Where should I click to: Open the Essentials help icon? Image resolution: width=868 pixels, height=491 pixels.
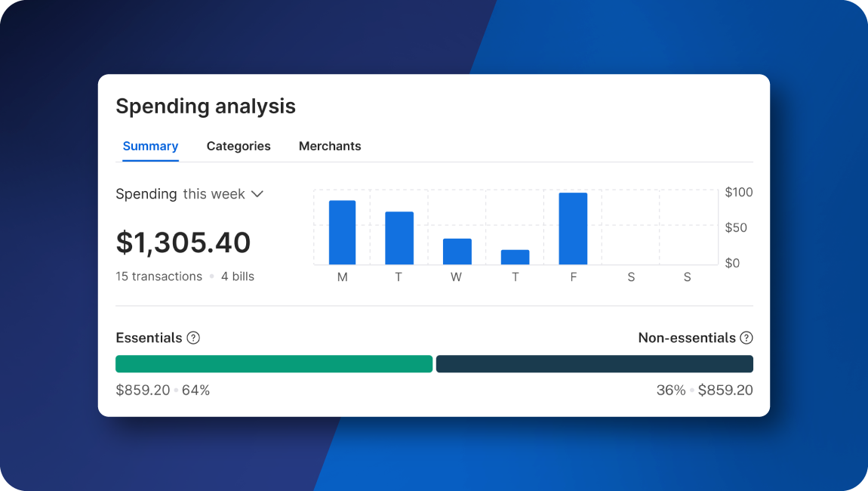pos(195,338)
